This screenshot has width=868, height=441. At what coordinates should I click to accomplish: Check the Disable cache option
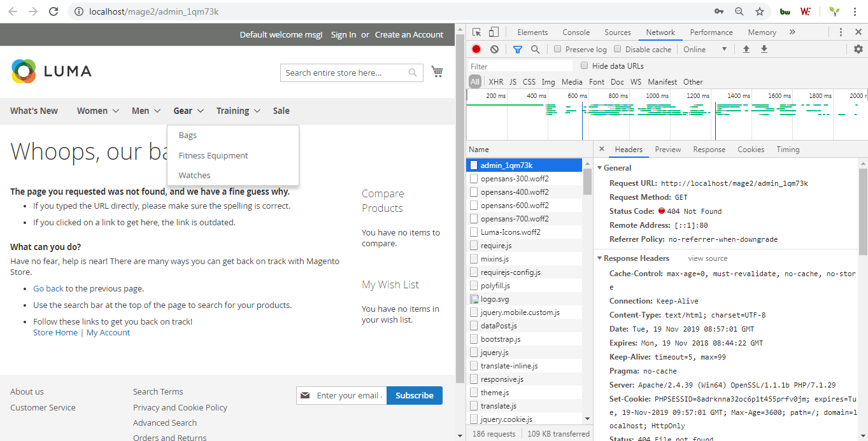point(617,49)
